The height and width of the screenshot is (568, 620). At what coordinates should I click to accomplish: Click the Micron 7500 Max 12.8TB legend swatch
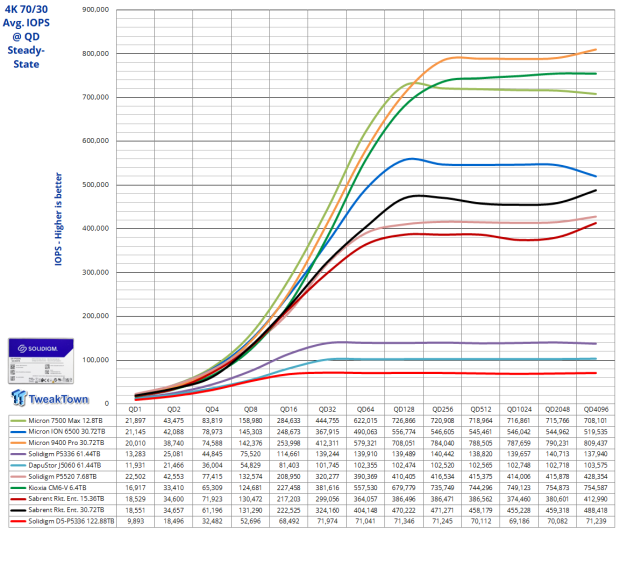tap(19, 420)
